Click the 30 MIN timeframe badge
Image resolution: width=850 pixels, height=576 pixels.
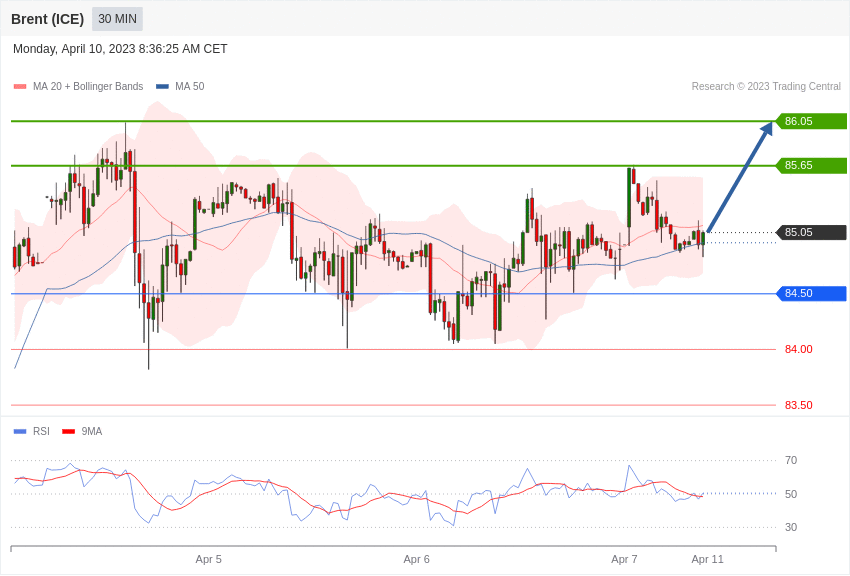118,19
